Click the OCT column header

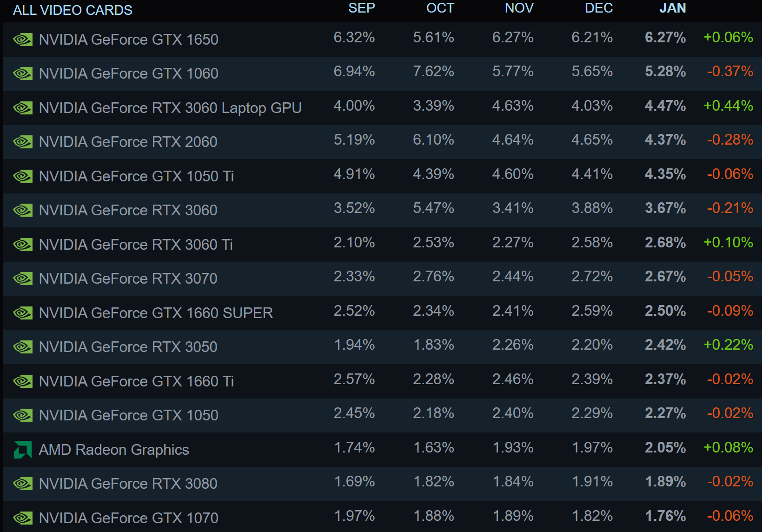click(x=440, y=8)
